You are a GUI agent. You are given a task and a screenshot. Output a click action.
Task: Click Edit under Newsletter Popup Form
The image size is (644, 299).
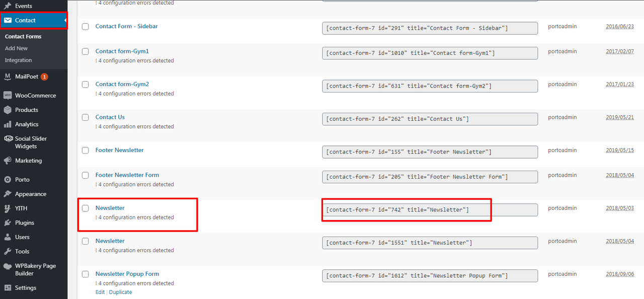100,292
